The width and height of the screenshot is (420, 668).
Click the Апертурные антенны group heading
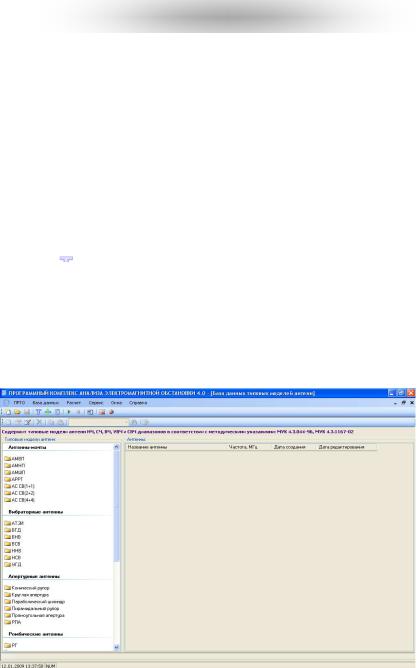click(x=34, y=576)
